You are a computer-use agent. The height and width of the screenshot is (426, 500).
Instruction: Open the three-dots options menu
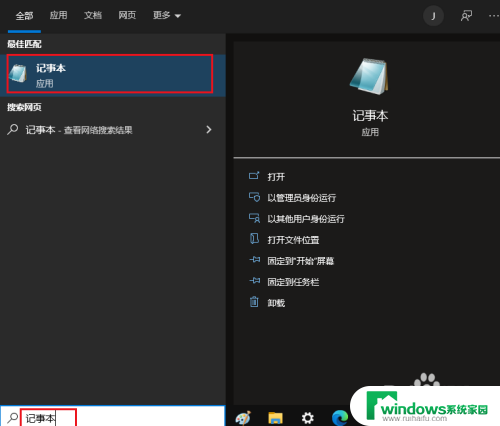494,16
